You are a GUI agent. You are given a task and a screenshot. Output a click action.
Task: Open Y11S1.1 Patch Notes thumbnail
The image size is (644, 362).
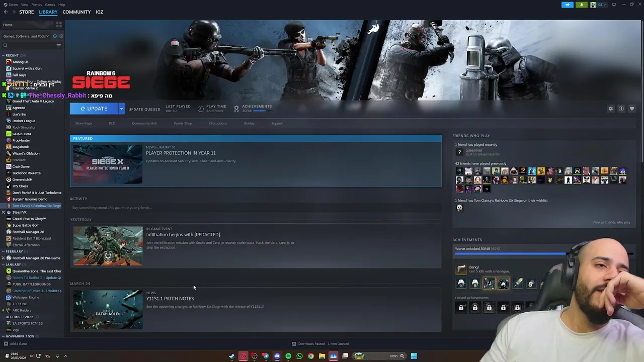(x=108, y=310)
